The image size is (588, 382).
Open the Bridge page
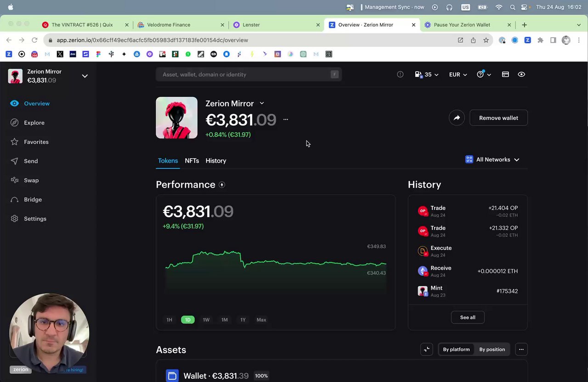coord(26,200)
